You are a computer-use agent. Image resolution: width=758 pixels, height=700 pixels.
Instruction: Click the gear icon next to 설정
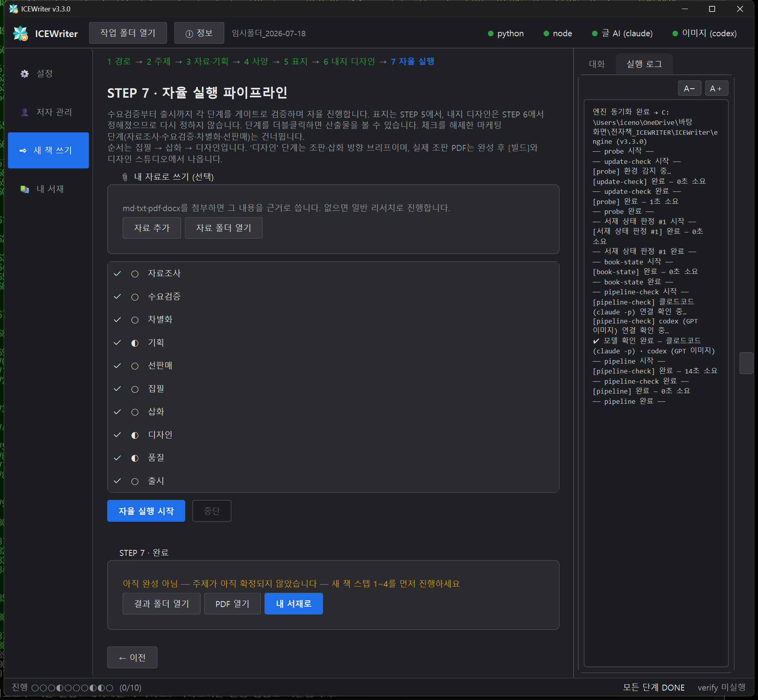click(24, 74)
